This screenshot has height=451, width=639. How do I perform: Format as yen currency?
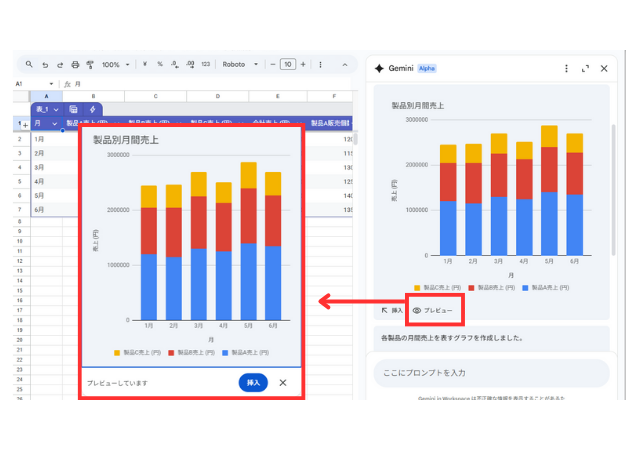pos(145,64)
